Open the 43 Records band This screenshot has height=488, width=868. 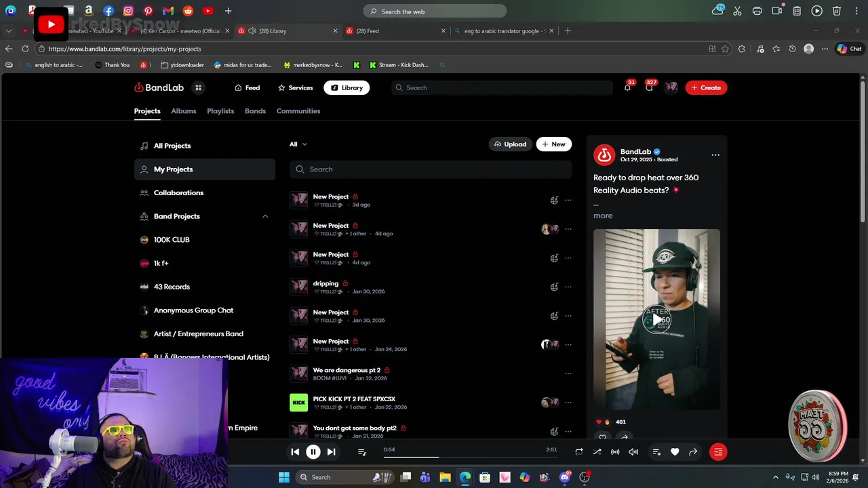(205, 287)
